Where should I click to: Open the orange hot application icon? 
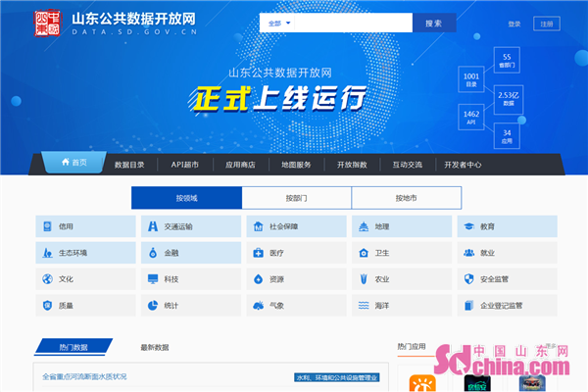pyautogui.click(x=422, y=383)
